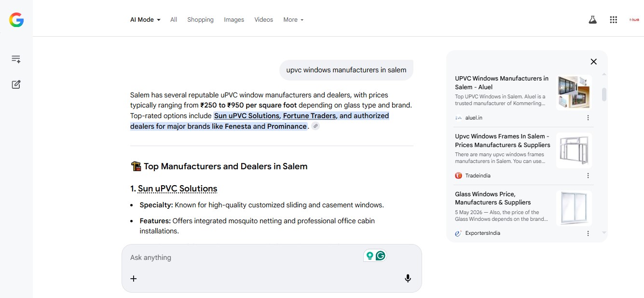Click the scroll down arrow in sources panel

click(x=604, y=233)
